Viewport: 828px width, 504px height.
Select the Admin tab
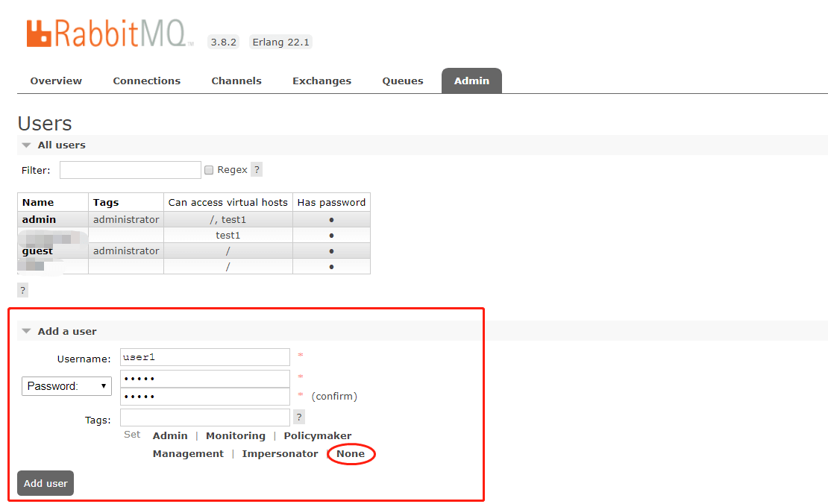click(471, 81)
